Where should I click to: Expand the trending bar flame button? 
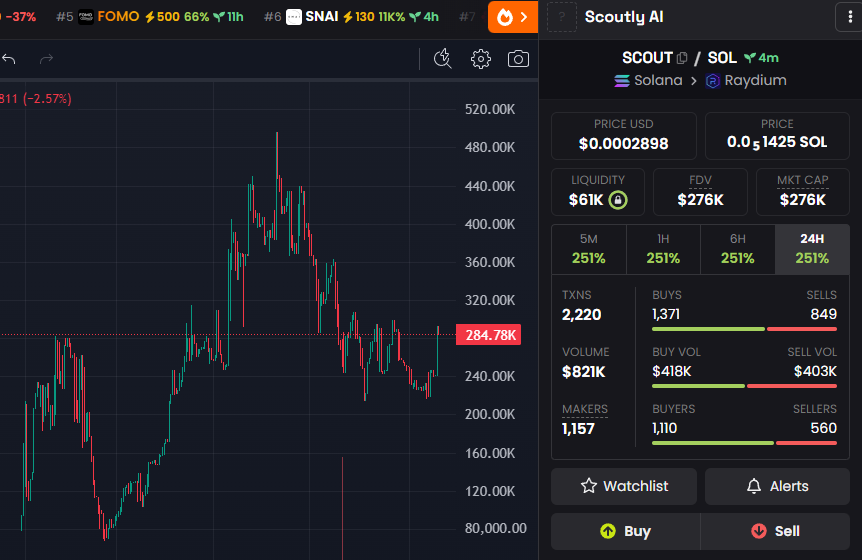pos(512,17)
